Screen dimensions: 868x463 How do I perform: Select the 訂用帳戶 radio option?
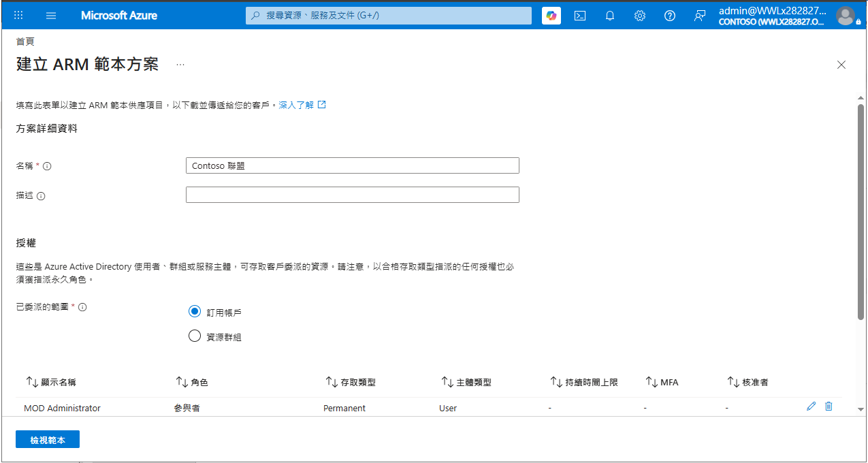[195, 311]
